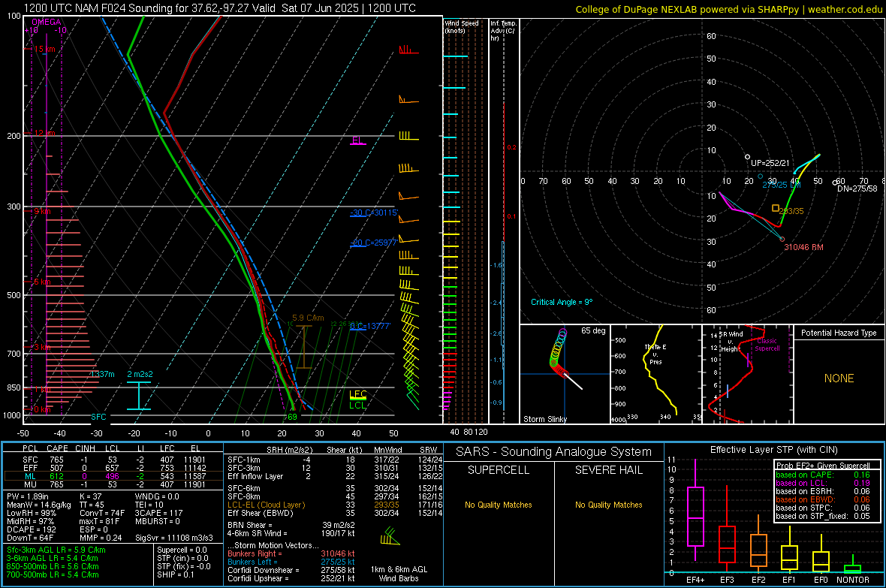886x588 pixels.
Task: Click the surface dewpoint value 69
Action: (x=292, y=418)
